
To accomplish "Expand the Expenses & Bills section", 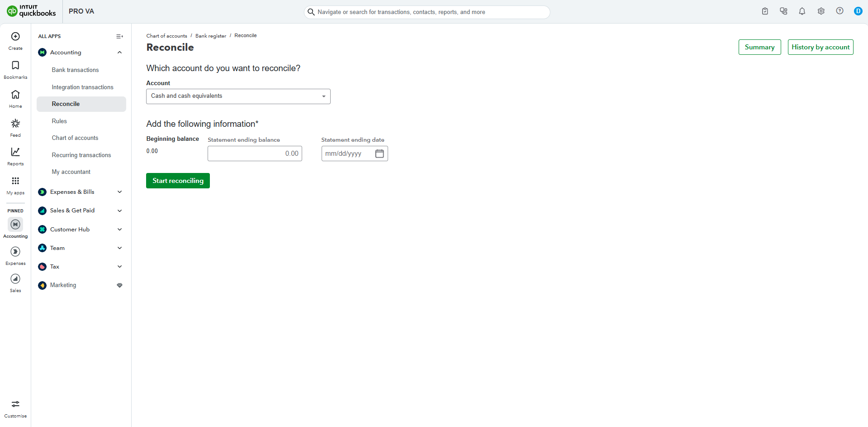I will coord(119,192).
